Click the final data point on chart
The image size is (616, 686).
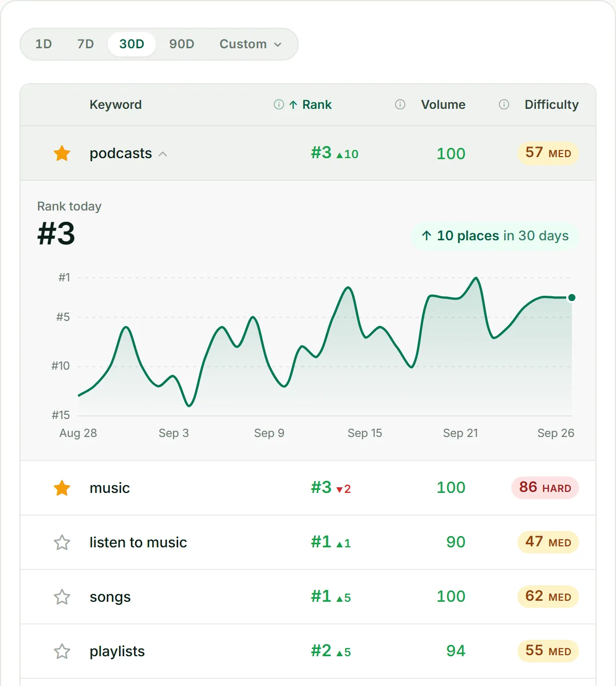tap(571, 297)
